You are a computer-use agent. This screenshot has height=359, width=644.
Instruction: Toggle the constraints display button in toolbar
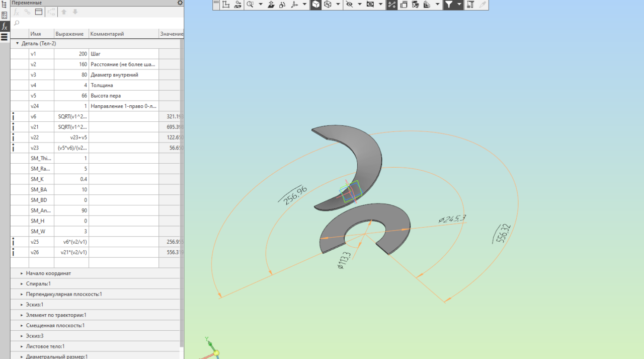tap(391, 5)
